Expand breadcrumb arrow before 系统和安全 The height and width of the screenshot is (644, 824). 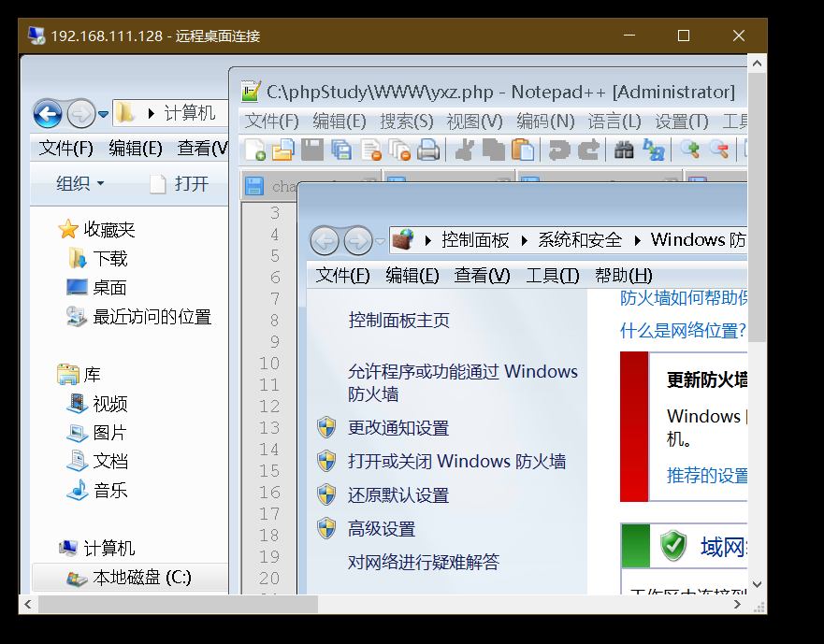pyautogui.click(x=524, y=240)
